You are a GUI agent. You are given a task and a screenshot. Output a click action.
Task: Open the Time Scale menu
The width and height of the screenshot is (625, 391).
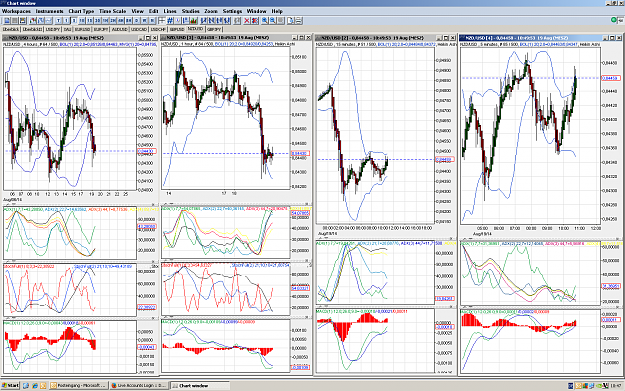(112, 11)
